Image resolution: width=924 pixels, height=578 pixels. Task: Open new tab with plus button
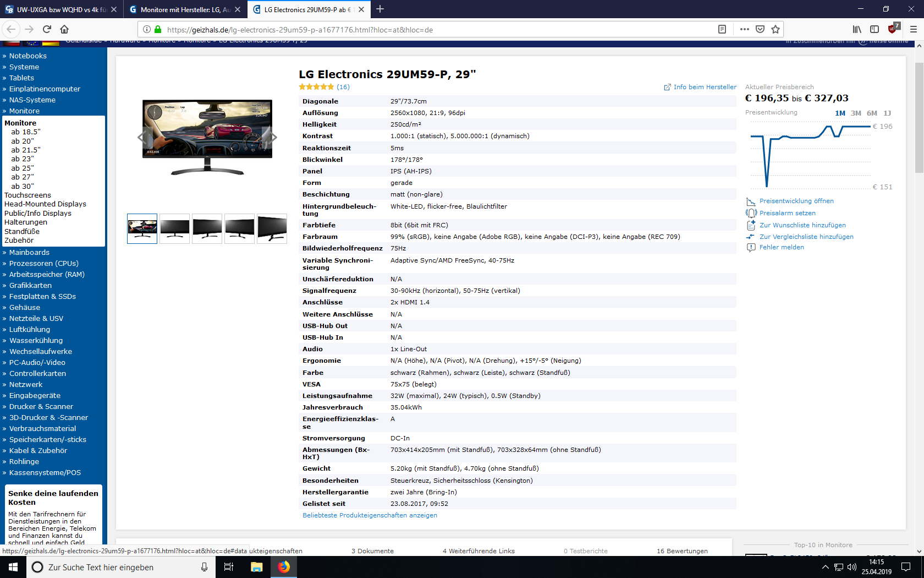[380, 9]
